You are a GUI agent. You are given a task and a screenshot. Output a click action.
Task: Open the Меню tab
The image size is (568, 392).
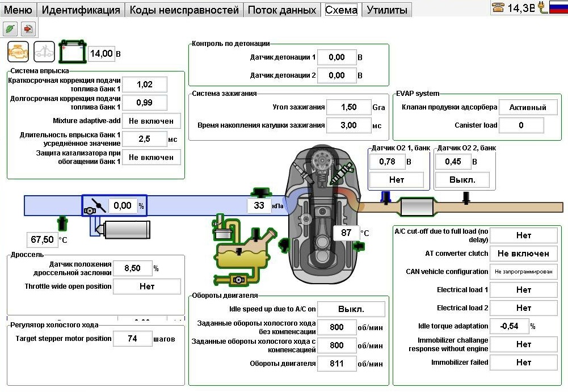click(x=18, y=10)
